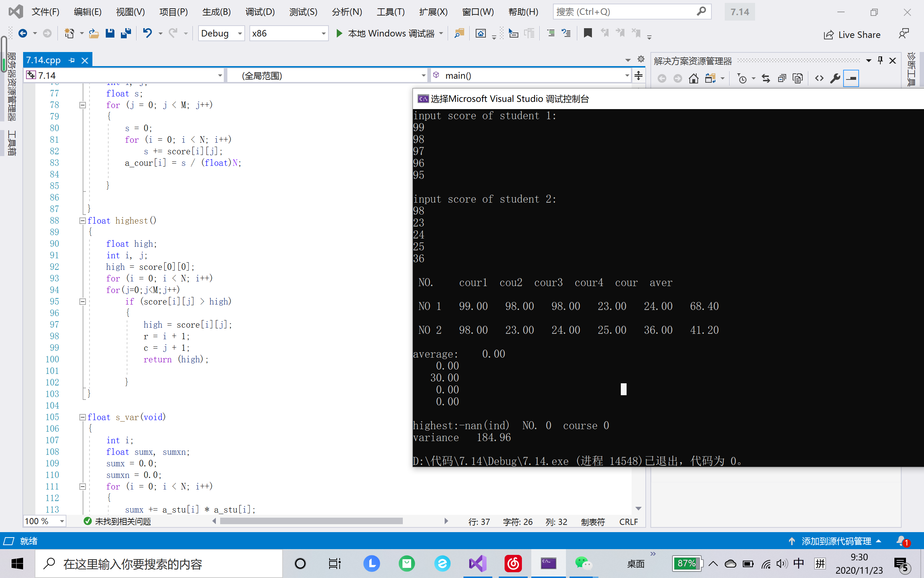The image size is (924, 578).
Task: Open properties wrench in Solution Explorer
Action: (835, 78)
